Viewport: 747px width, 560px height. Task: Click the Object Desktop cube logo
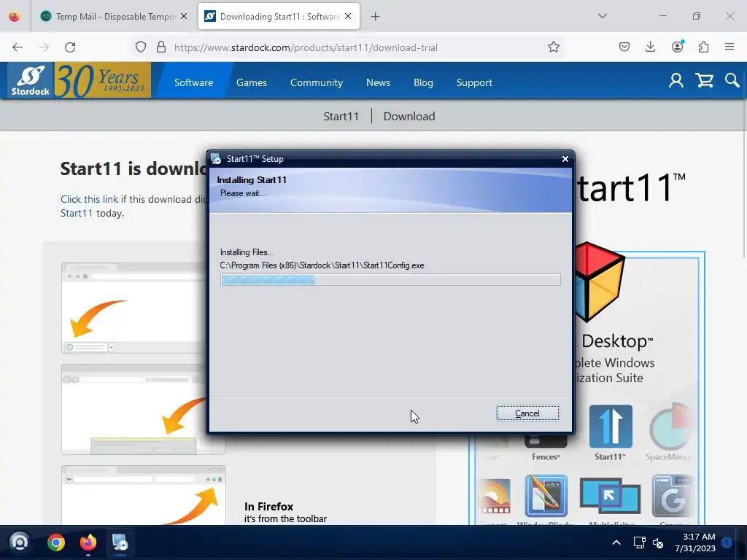point(599,282)
